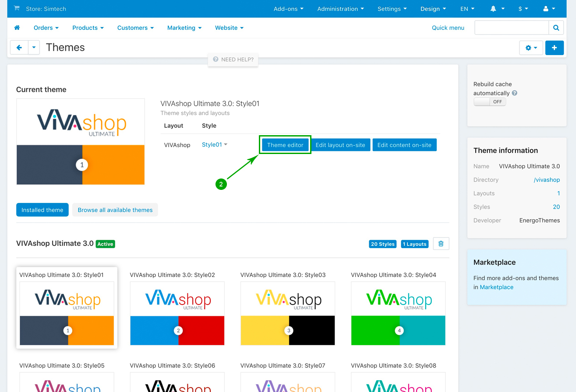Click the blue plus add button
The height and width of the screenshot is (392, 576).
554,48
